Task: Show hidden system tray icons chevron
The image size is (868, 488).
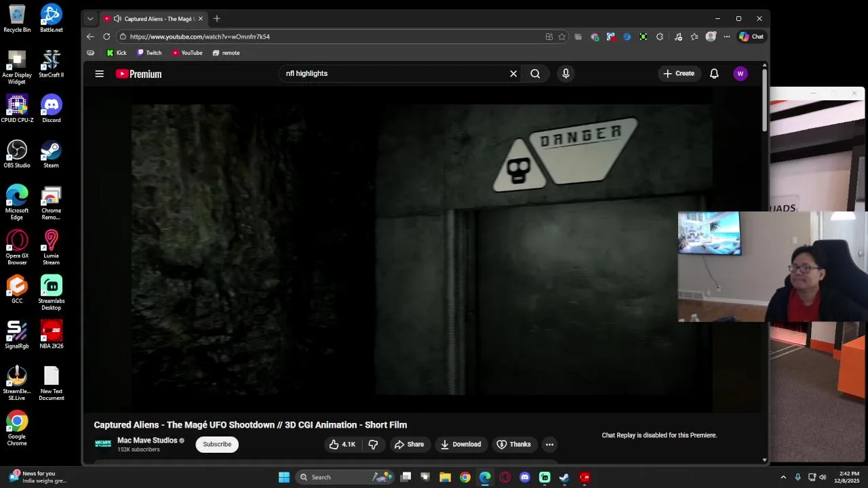Action: [x=783, y=477]
